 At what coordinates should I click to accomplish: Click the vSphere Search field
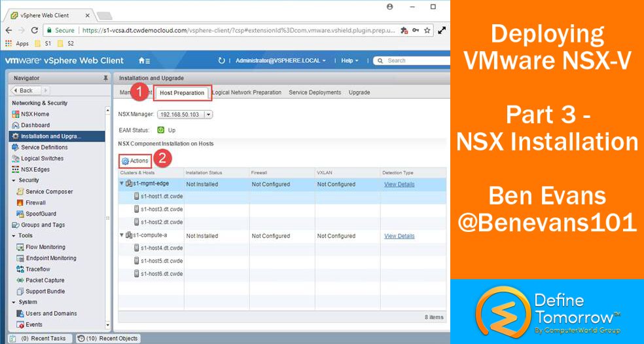[412, 60]
